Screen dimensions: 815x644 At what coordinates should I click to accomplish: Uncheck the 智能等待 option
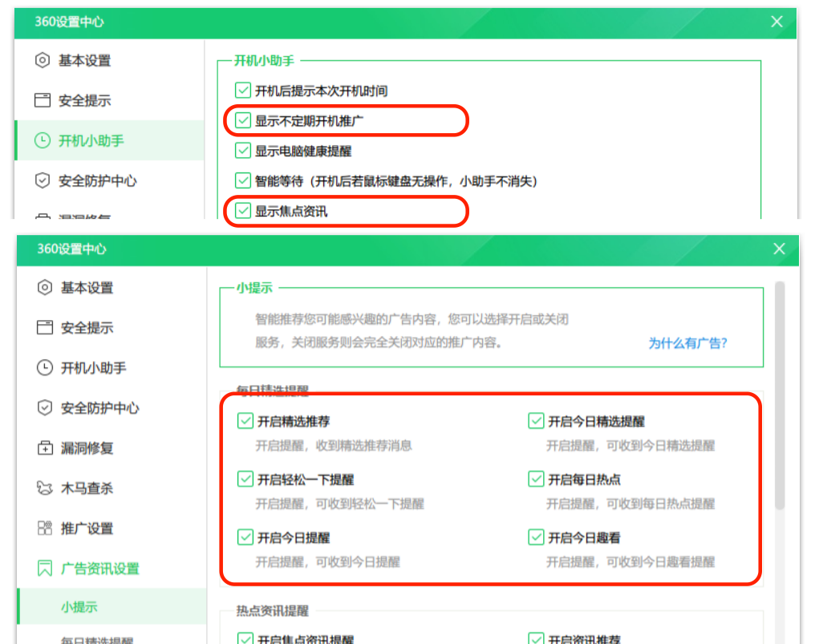click(243, 181)
